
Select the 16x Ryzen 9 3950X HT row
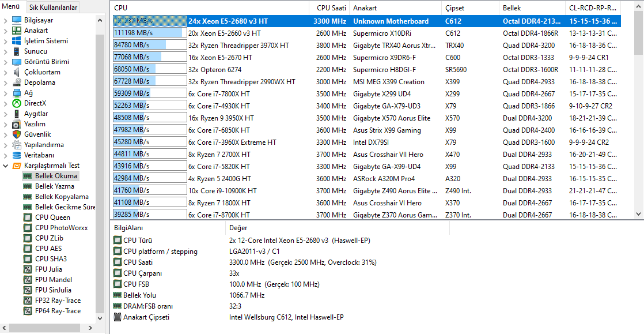coord(367,118)
